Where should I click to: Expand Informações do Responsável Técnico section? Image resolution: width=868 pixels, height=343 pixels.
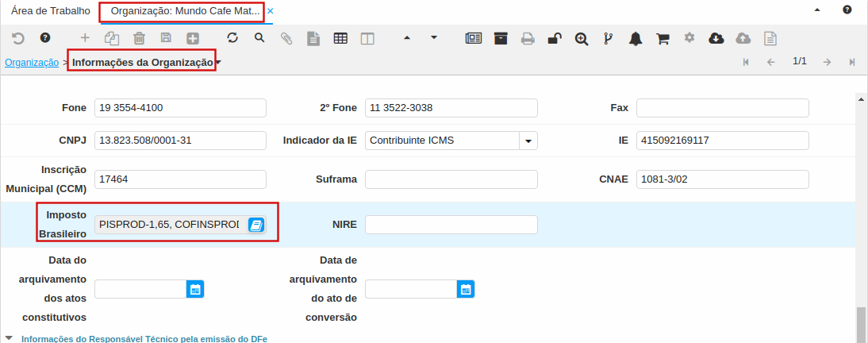coord(10,338)
